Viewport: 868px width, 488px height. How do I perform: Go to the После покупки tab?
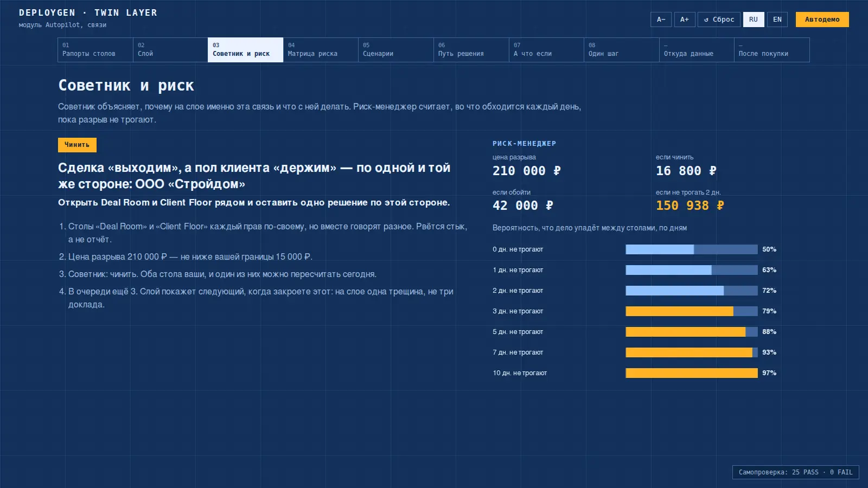[772, 50]
